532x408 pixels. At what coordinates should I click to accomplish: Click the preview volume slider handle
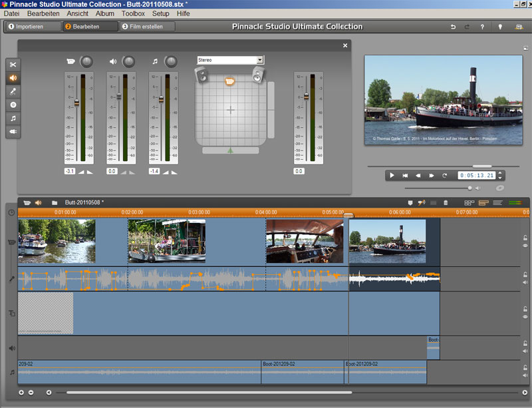pos(469,188)
